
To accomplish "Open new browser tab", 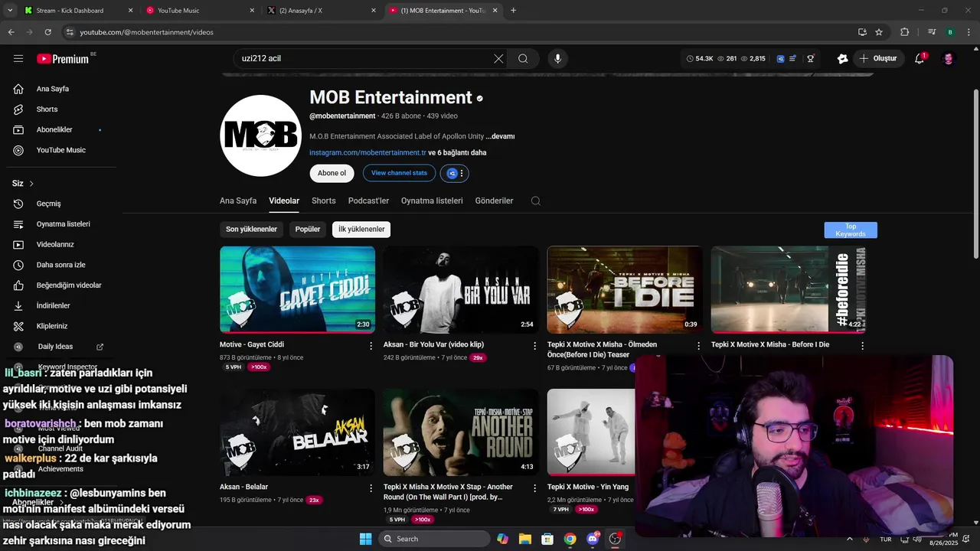I will pos(513,11).
